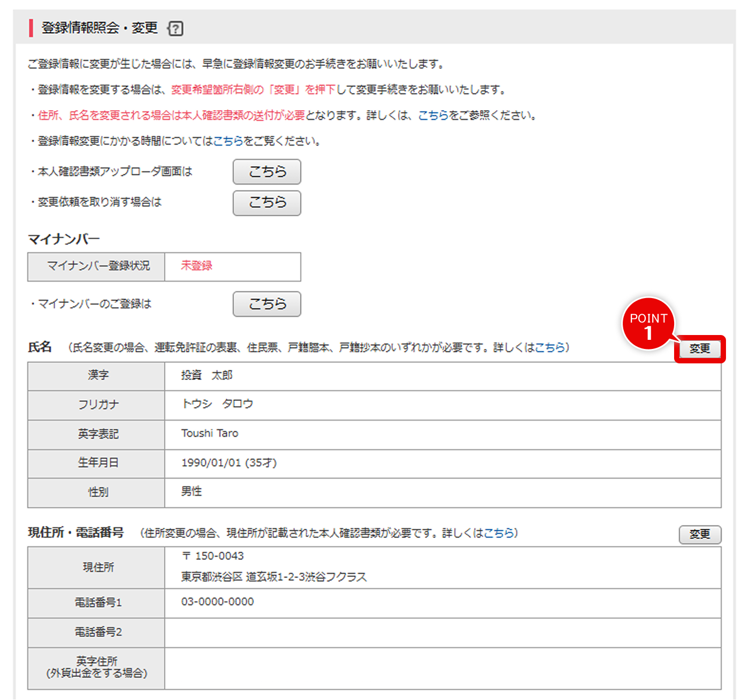Click こちら button to register マイナンバー

266,303
